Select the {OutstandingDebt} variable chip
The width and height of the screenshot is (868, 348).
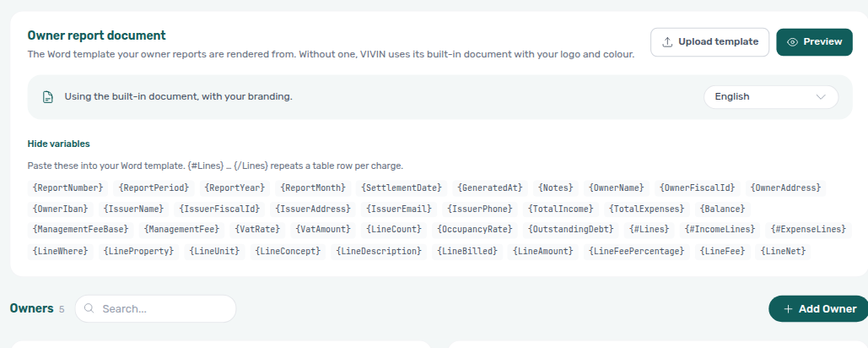coord(571,230)
